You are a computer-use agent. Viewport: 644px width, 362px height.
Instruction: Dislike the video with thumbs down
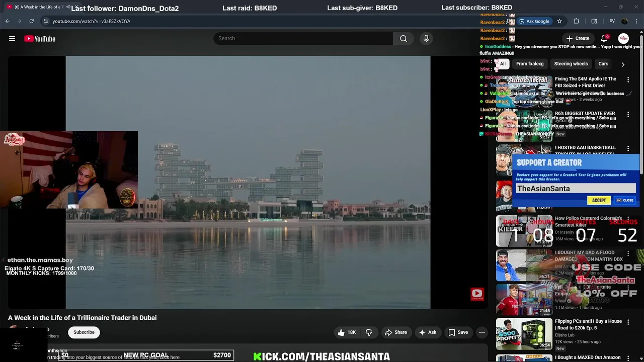369,332
